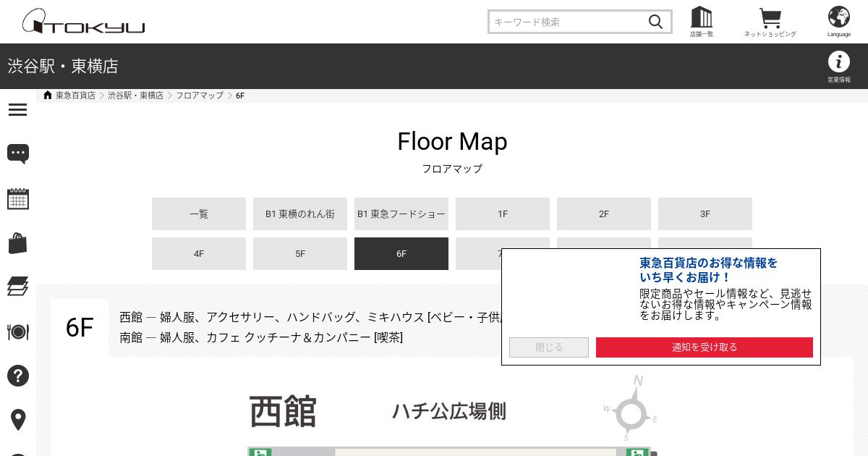The image size is (868, 456).
Task: Open the shopping bag sidebar icon
Action: click(x=17, y=243)
